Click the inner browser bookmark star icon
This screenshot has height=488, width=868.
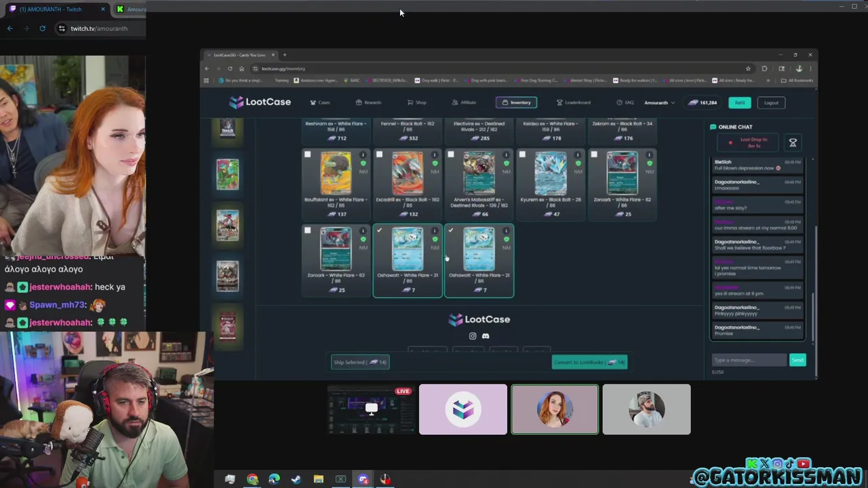coord(748,68)
